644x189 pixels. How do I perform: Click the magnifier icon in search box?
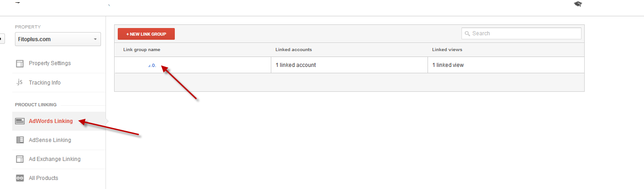click(467, 33)
